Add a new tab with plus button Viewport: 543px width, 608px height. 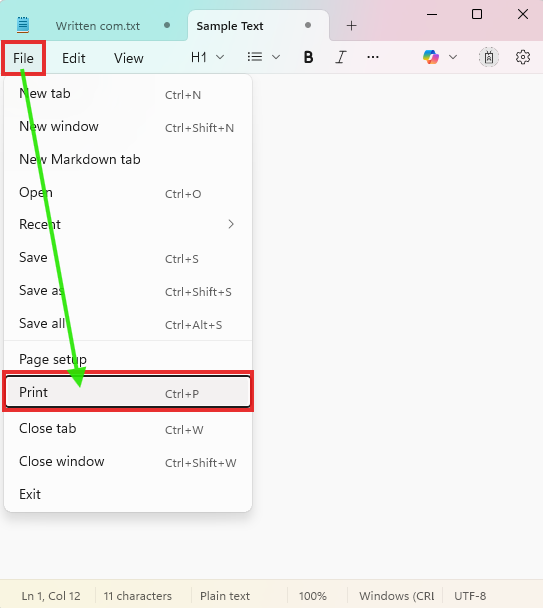pyautogui.click(x=351, y=26)
